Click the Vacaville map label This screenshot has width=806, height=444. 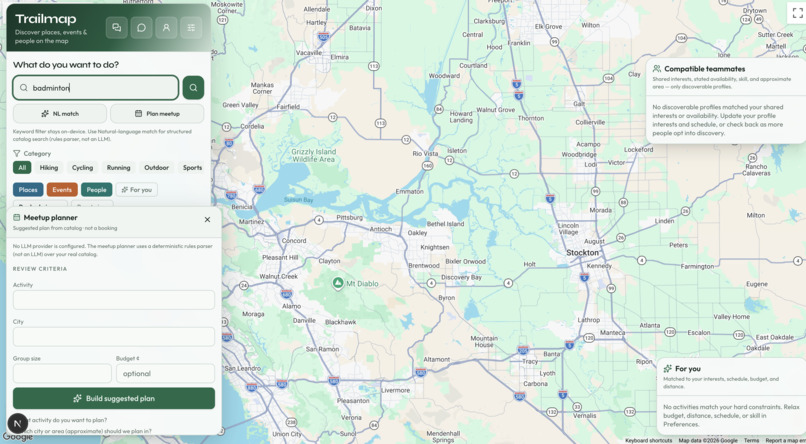click(309, 52)
